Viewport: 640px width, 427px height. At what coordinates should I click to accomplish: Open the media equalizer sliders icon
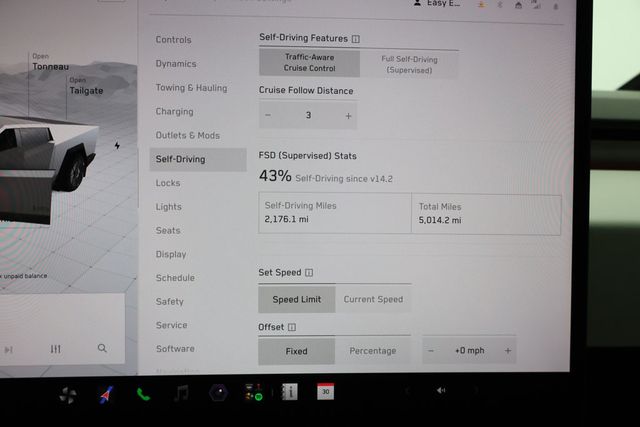pyautogui.click(x=56, y=349)
